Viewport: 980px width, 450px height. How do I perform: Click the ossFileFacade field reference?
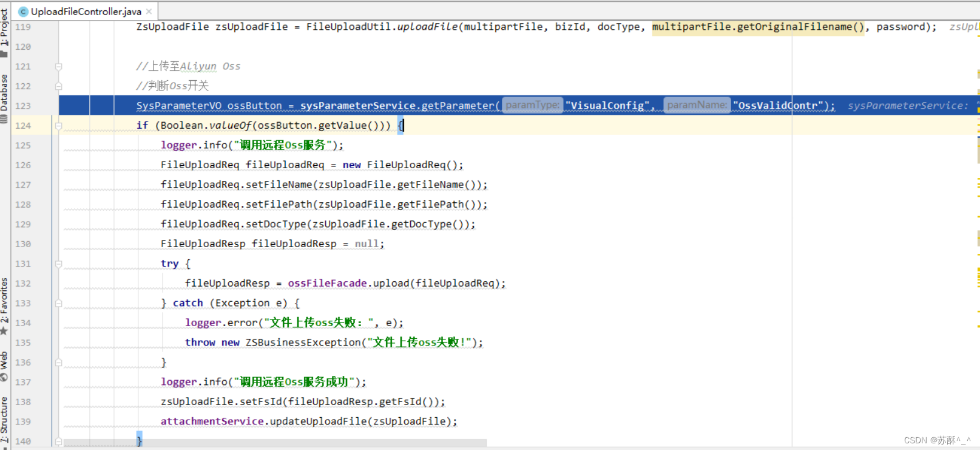(327, 284)
